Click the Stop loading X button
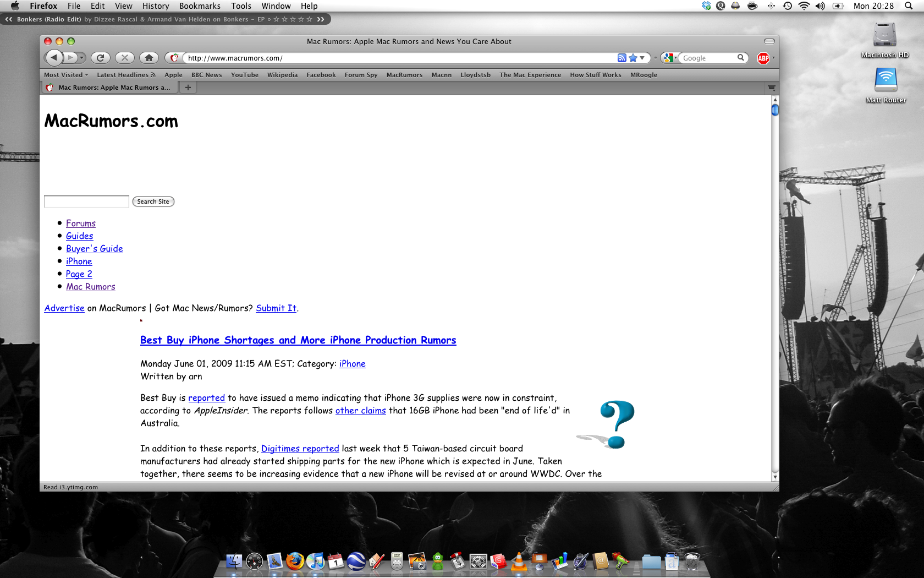The height and width of the screenshot is (578, 924). click(125, 58)
